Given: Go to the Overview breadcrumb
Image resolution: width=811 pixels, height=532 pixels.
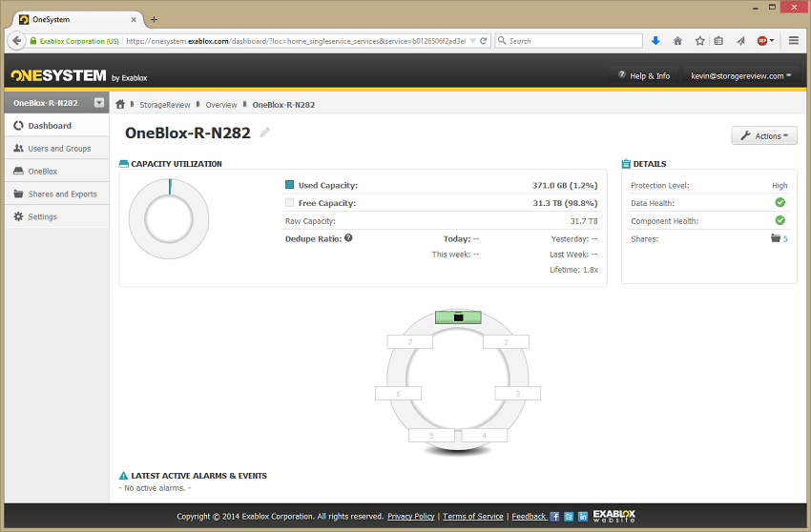Looking at the screenshot, I should tap(221, 105).
